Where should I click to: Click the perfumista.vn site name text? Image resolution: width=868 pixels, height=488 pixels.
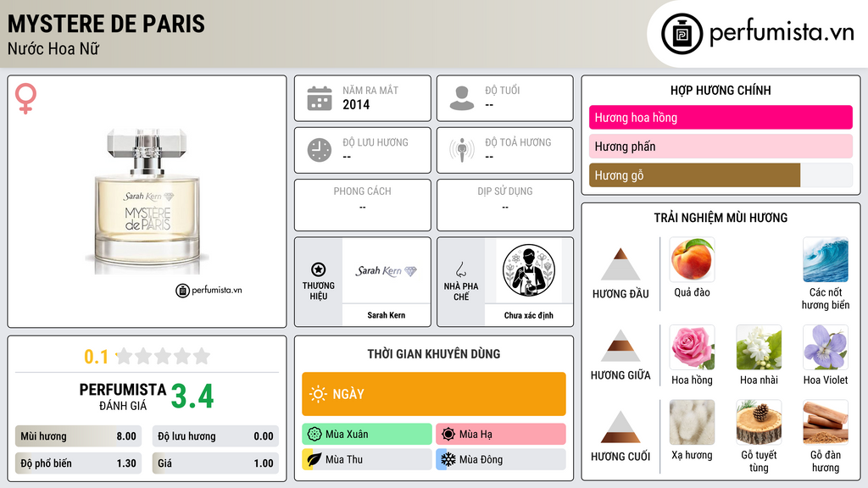pyautogui.click(x=782, y=32)
